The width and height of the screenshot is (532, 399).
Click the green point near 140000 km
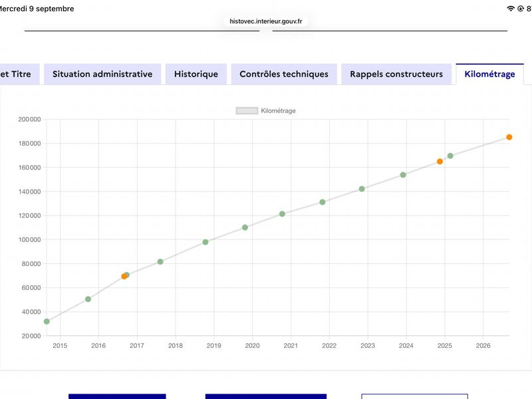(362, 189)
